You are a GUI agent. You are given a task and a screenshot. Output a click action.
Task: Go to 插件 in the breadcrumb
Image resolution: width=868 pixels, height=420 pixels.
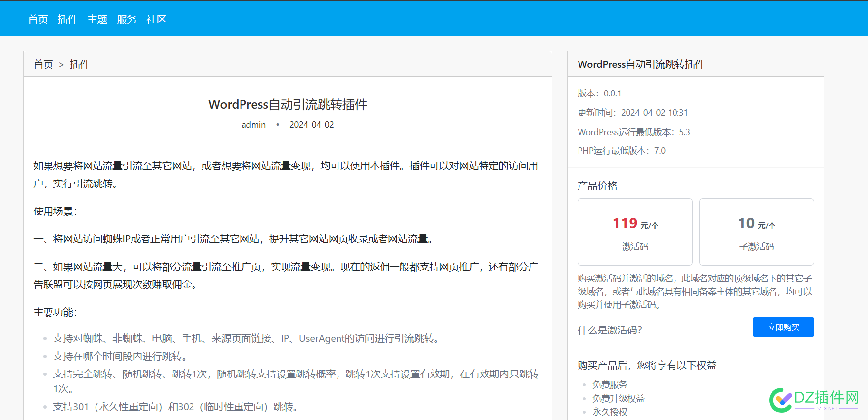coord(80,64)
